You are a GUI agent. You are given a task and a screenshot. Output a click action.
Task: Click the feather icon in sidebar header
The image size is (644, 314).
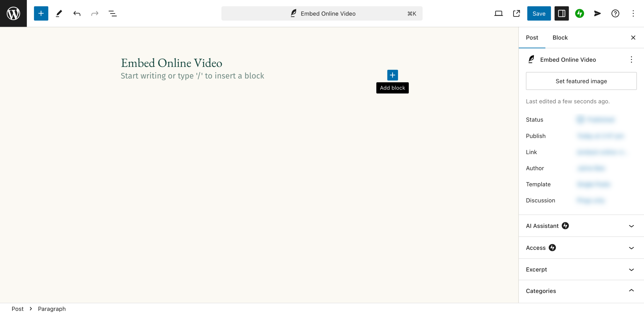click(531, 59)
